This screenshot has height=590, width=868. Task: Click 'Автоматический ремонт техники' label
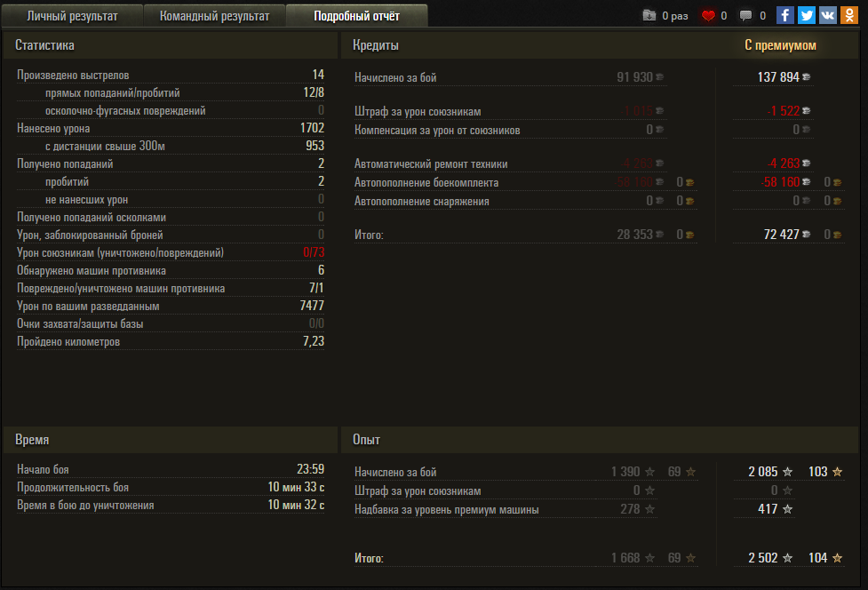click(x=431, y=163)
